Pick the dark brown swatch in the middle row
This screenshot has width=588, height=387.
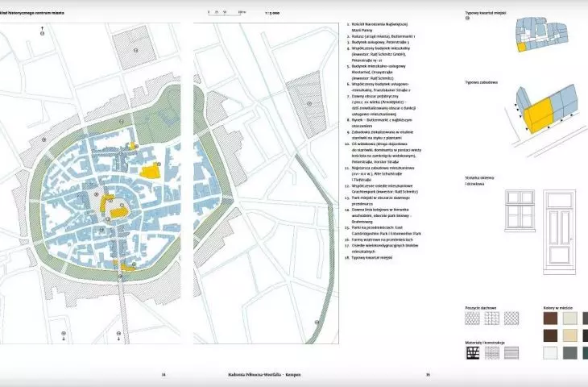click(550, 335)
